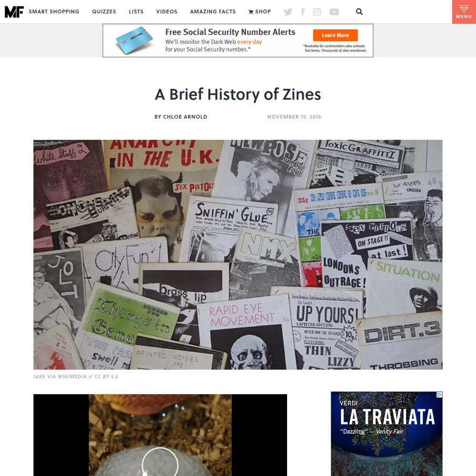
Task: Open the red MENU button
Action: [464, 12]
